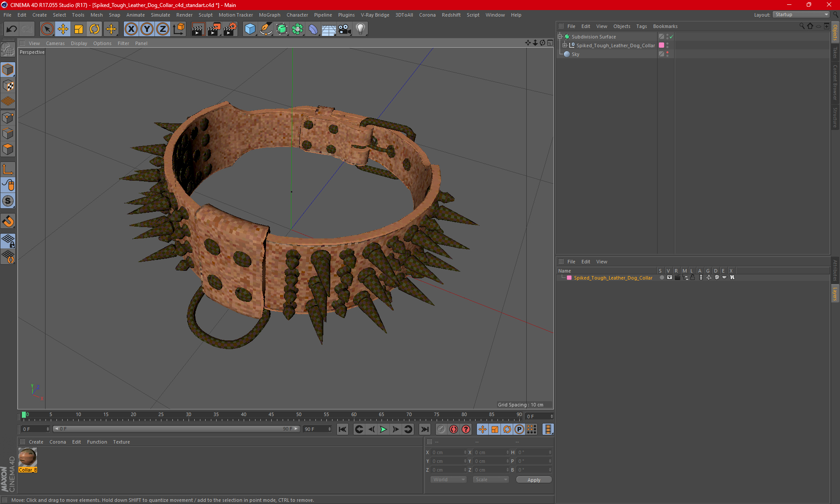Image resolution: width=840 pixels, height=504 pixels.
Task: Toggle layer lock for collar layer
Action: click(693, 277)
